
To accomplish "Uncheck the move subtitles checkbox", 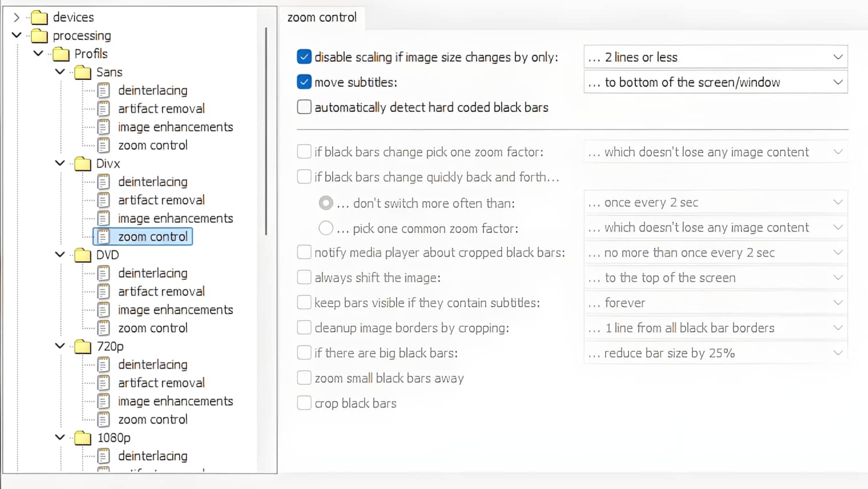I will click(x=304, y=82).
